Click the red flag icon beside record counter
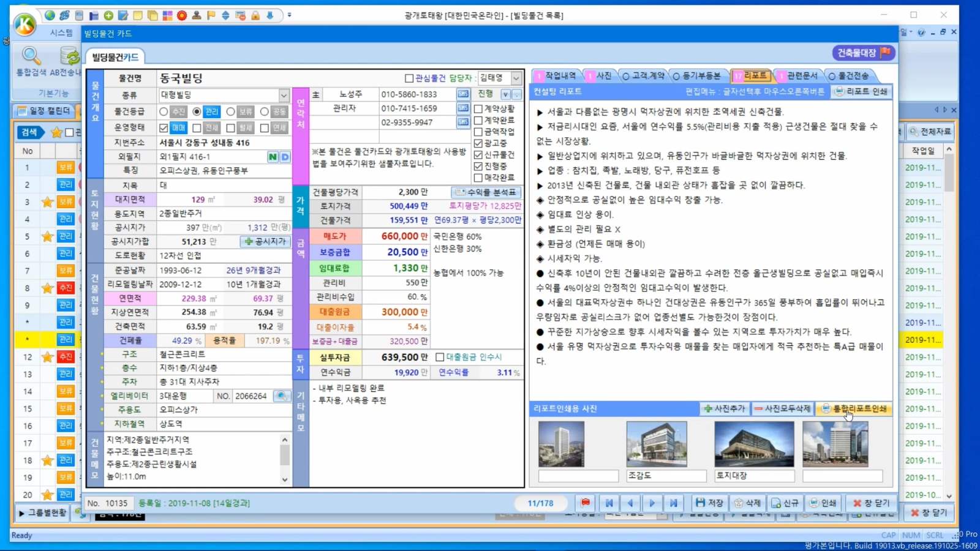Viewport: 980px width, 551px height. [586, 503]
